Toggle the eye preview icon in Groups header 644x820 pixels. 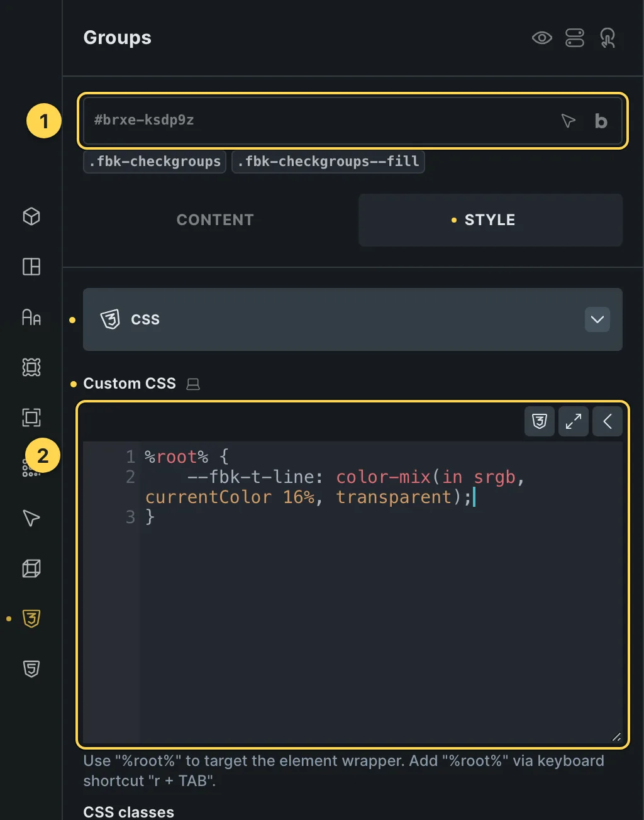pyautogui.click(x=541, y=38)
